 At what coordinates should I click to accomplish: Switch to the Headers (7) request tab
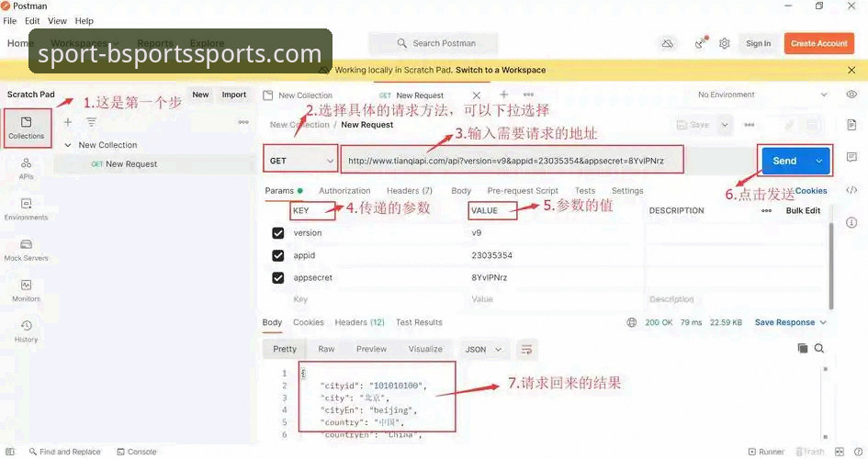pos(409,191)
